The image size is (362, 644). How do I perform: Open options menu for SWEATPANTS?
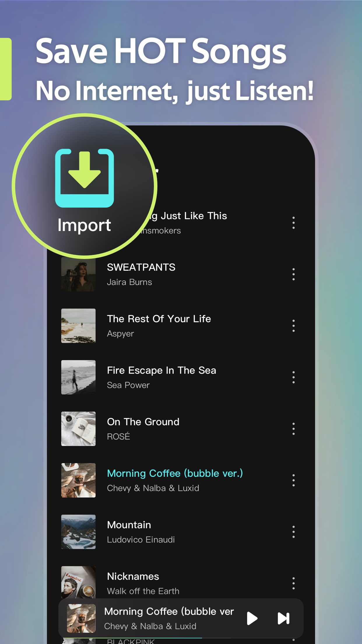pyautogui.click(x=294, y=274)
